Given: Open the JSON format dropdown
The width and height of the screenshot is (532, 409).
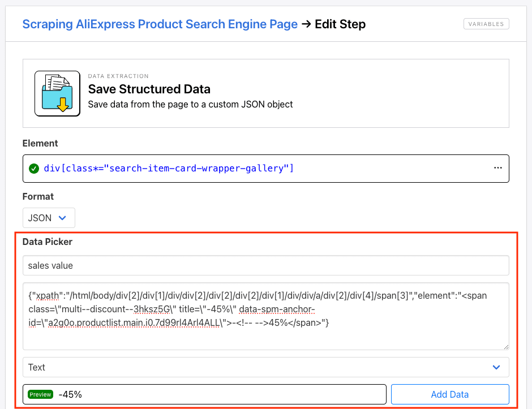Looking at the screenshot, I should coord(49,218).
